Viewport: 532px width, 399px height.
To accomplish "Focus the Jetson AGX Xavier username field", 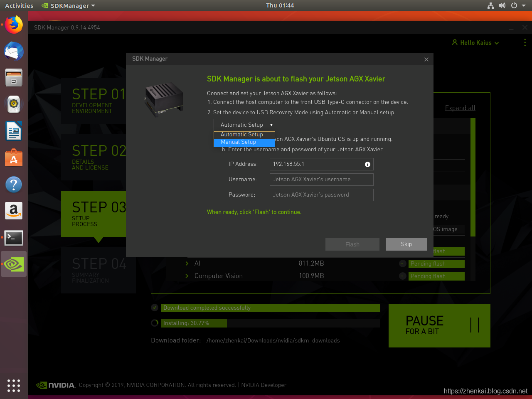I will (322, 180).
